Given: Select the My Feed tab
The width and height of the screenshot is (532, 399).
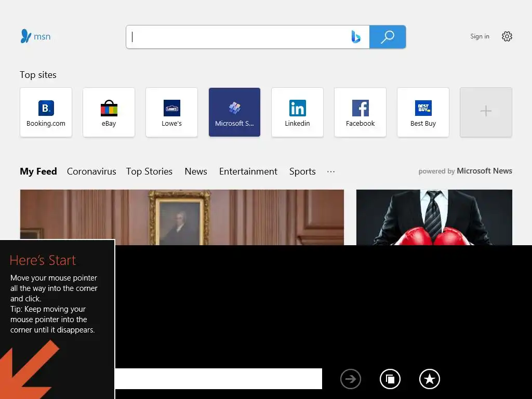Looking at the screenshot, I should click(38, 171).
